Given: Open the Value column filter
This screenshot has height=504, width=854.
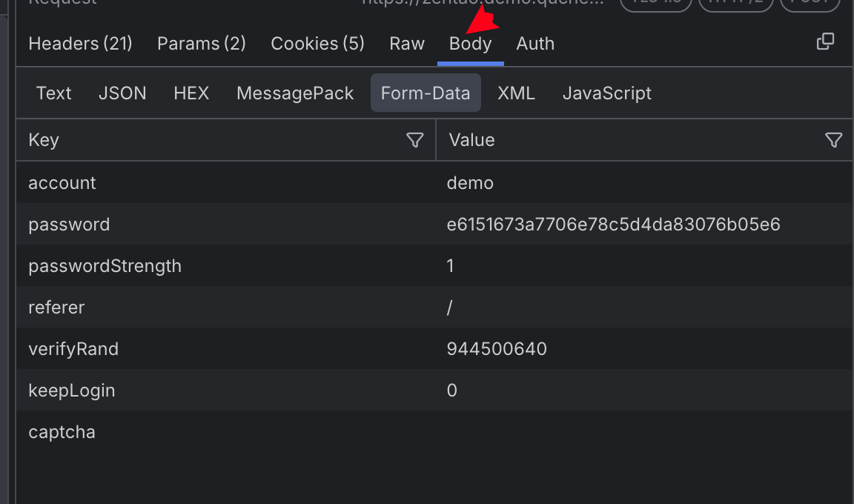Looking at the screenshot, I should tap(833, 140).
